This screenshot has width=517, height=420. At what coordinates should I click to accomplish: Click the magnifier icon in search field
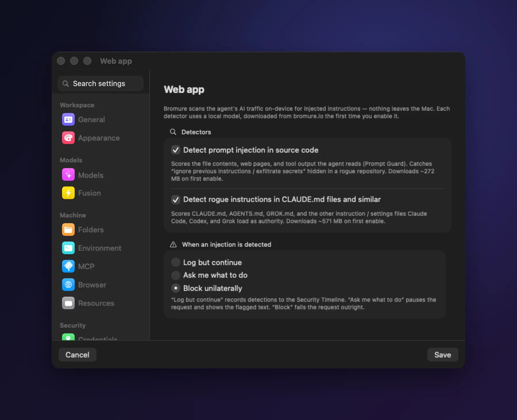[65, 83]
